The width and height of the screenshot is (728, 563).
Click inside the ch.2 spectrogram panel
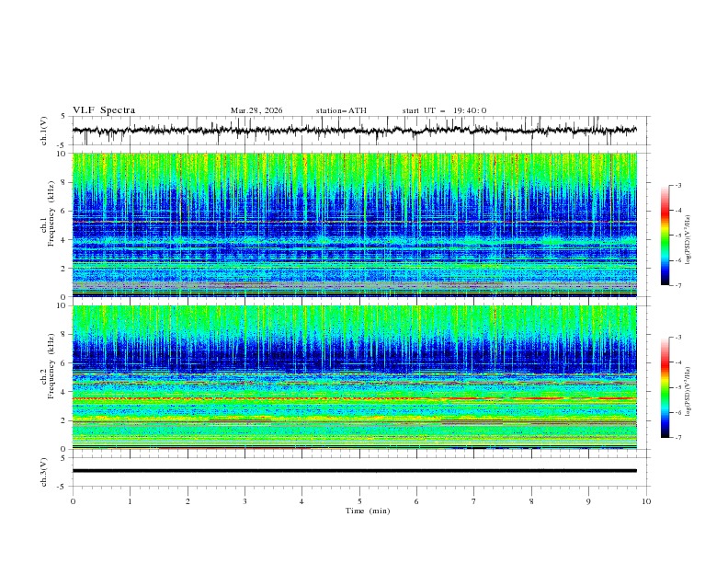click(354, 377)
